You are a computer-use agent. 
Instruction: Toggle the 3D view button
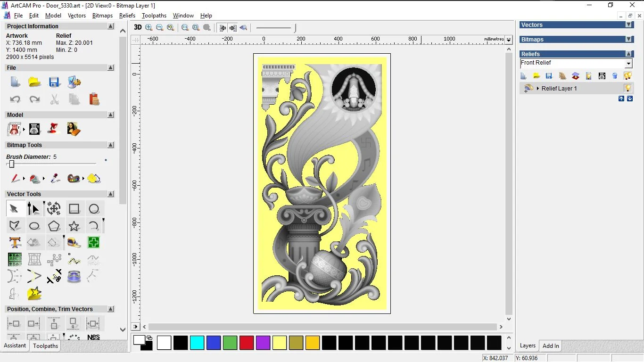(x=137, y=27)
